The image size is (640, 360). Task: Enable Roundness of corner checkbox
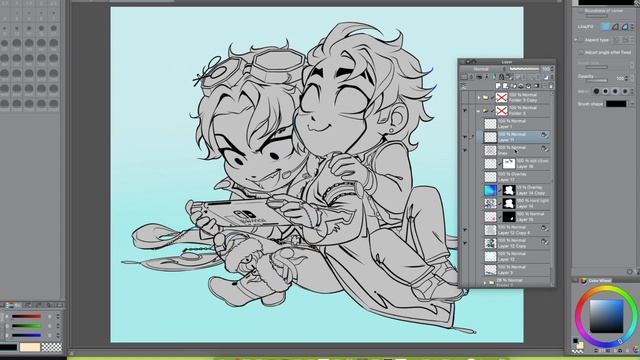coord(580,11)
